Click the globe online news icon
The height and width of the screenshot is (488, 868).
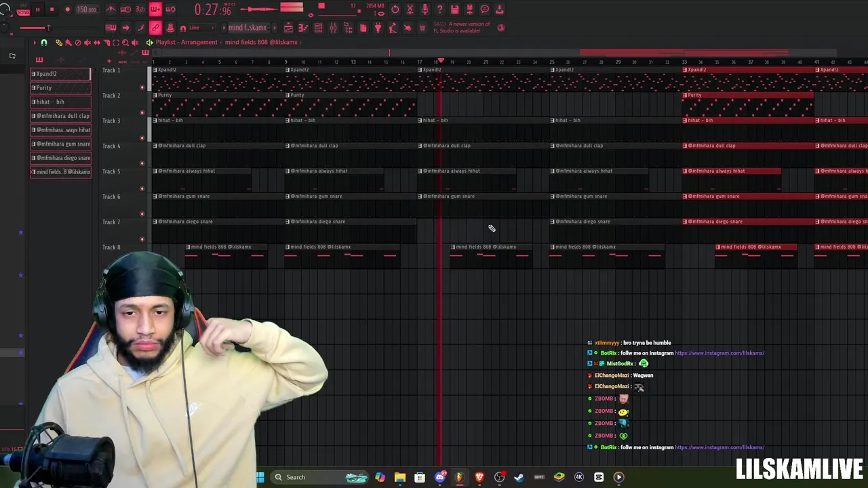tap(500, 28)
